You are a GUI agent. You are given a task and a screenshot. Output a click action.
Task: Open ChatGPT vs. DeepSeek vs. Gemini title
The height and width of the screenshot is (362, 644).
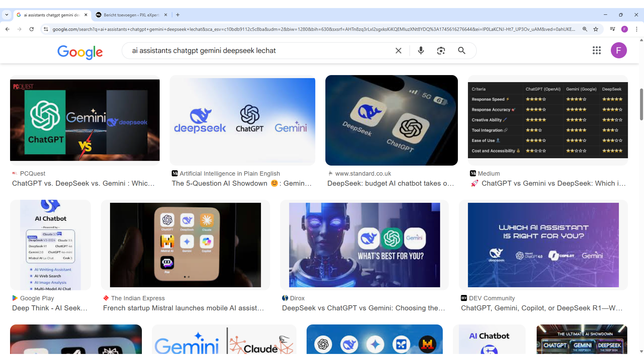click(83, 183)
